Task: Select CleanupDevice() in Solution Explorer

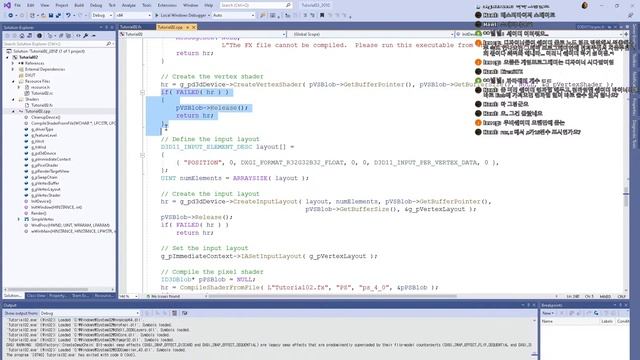Action: [x=46, y=117]
